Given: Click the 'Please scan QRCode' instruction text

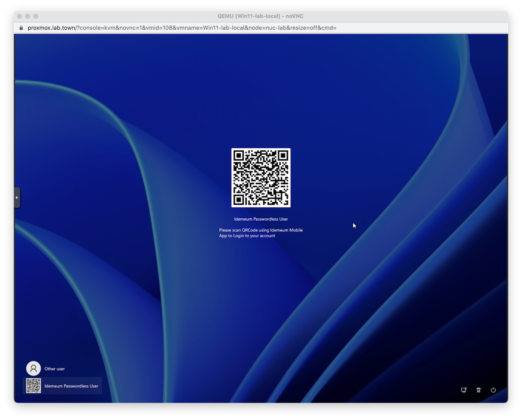Looking at the screenshot, I should (x=261, y=233).
